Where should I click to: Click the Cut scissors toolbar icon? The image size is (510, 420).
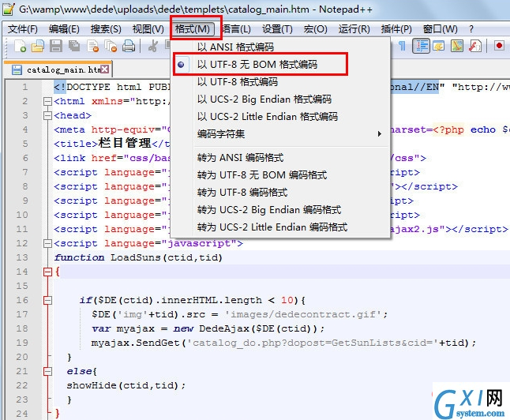click(153, 46)
